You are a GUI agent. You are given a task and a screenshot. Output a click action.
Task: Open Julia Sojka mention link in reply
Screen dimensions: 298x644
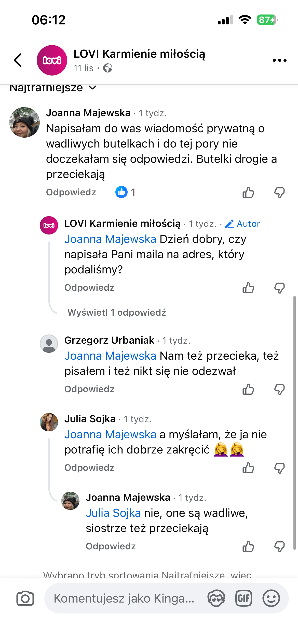tap(113, 513)
